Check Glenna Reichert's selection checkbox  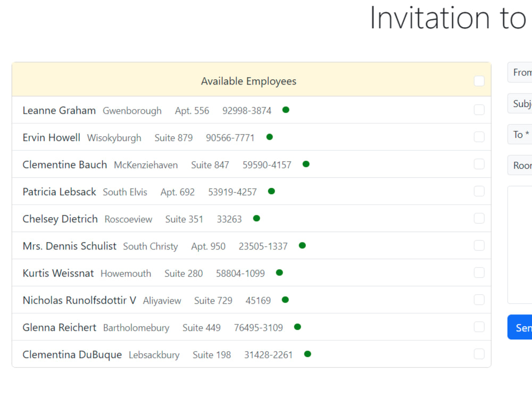click(479, 327)
